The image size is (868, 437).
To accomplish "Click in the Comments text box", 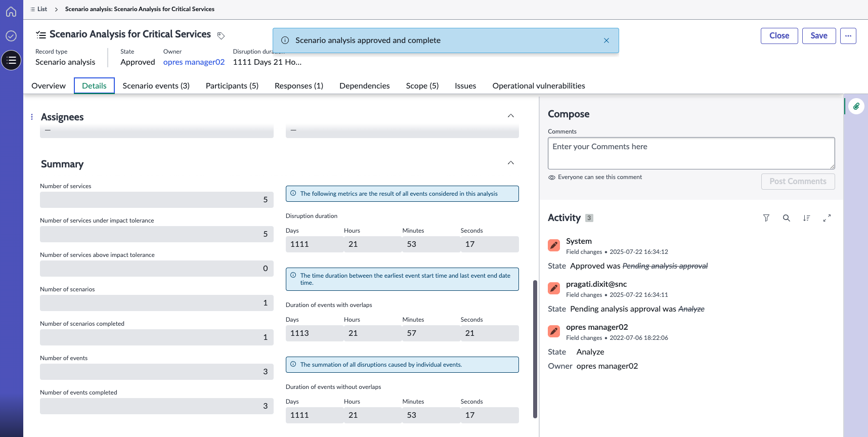I will tap(691, 153).
